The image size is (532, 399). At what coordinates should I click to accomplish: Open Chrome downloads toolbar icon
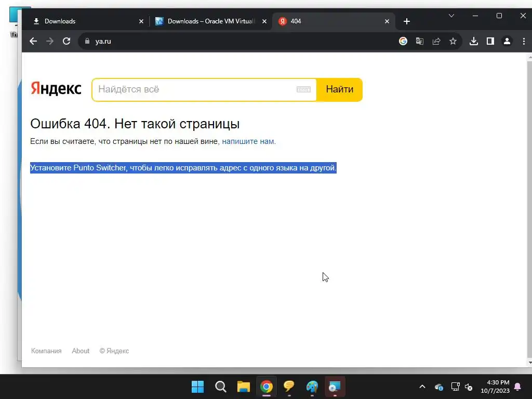coord(474,42)
